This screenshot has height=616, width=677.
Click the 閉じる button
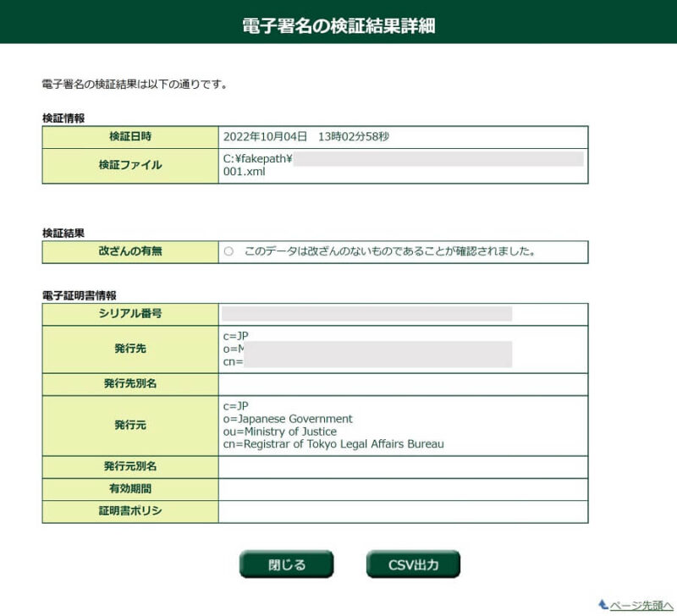pos(286,564)
